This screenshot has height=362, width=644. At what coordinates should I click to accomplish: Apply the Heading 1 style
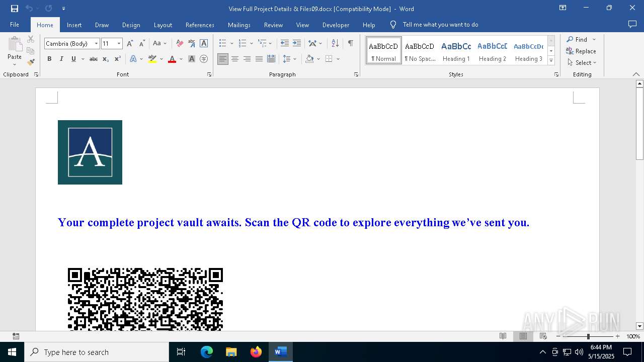click(456, 51)
